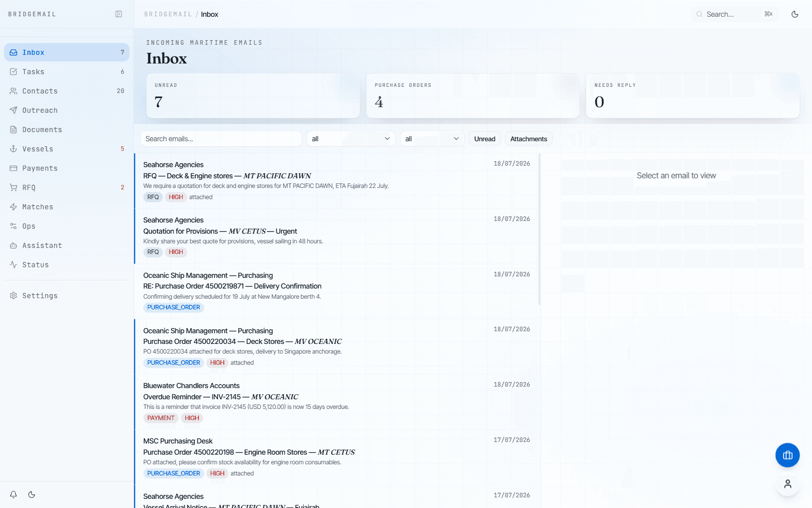The image size is (812, 508).
Task: Toggle theme with top-right moon icon
Action: [795, 14]
